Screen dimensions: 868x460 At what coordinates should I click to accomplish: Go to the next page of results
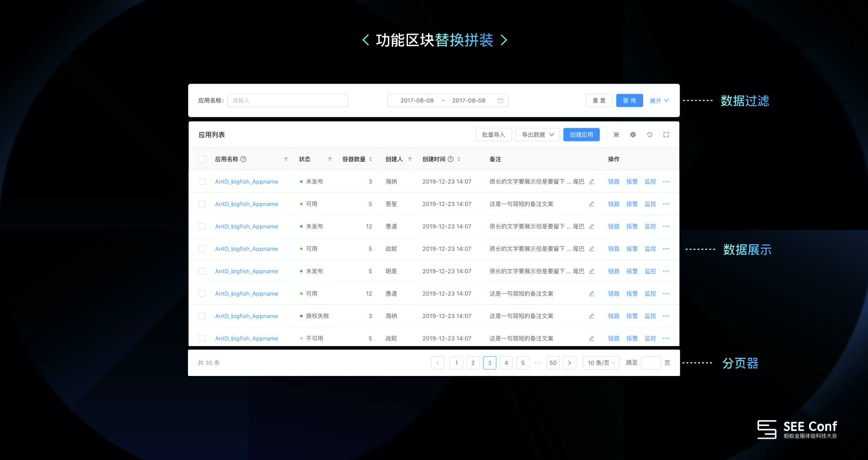point(570,363)
